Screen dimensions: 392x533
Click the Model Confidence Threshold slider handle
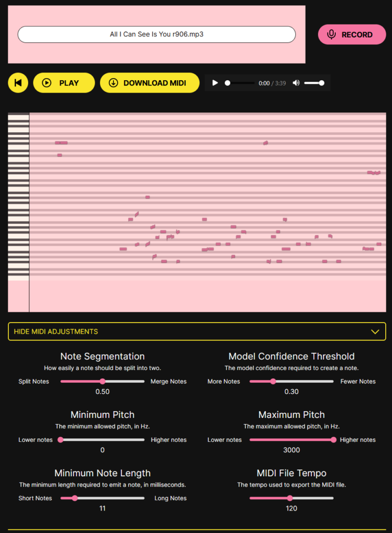[273, 382]
